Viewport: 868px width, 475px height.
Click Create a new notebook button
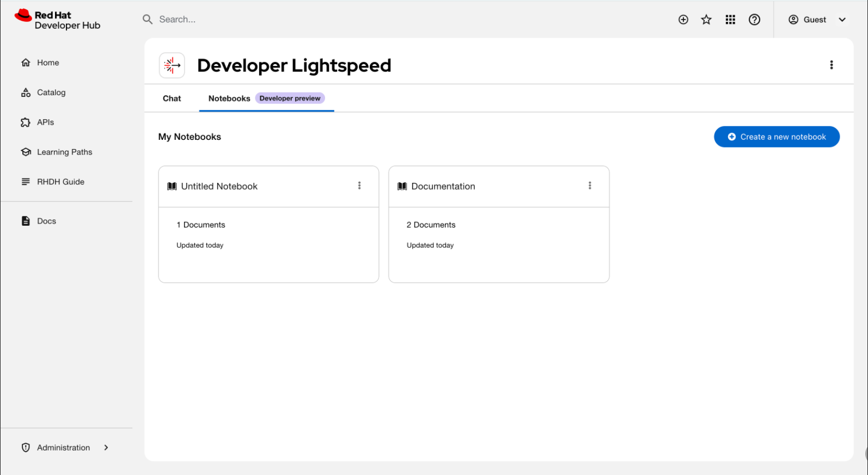(x=777, y=137)
